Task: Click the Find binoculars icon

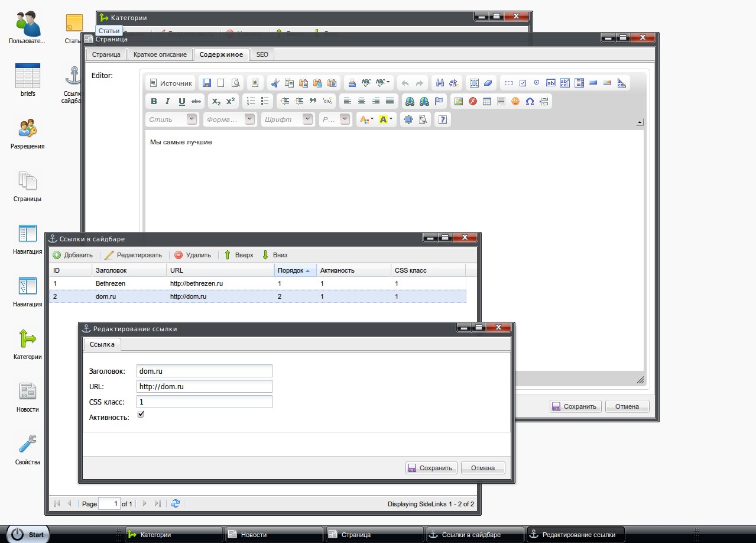Action: (x=439, y=83)
